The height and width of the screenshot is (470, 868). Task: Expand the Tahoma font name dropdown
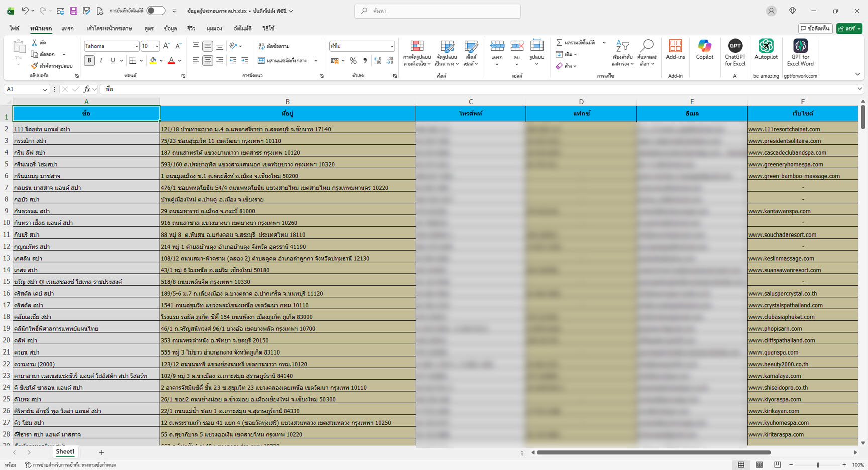click(136, 46)
